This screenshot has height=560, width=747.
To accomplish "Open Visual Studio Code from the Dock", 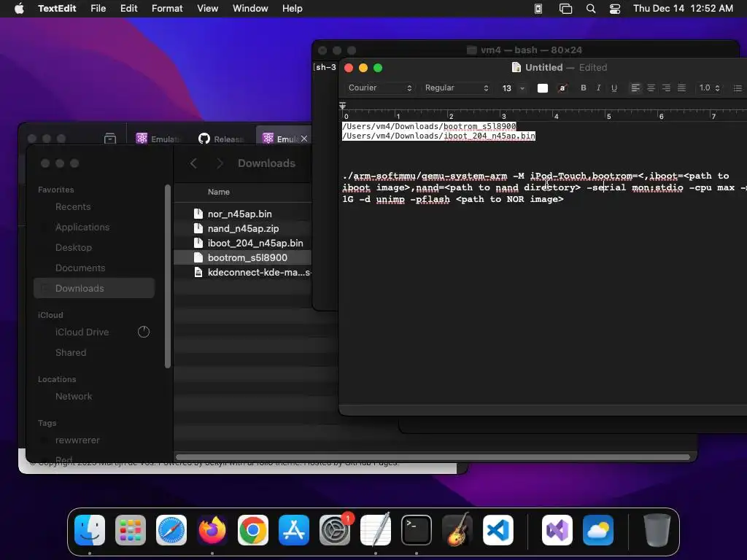I will [x=498, y=530].
